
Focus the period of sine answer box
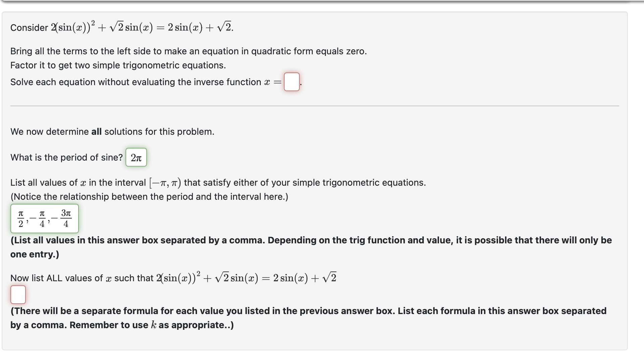[x=136, y=157]
